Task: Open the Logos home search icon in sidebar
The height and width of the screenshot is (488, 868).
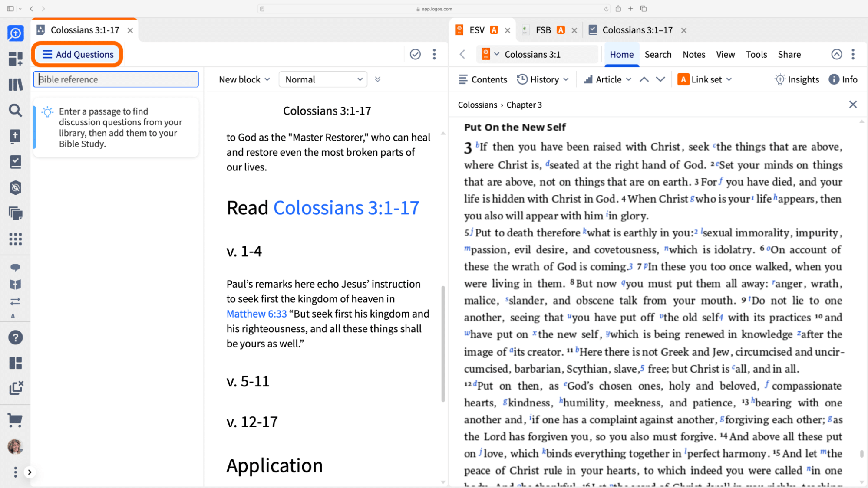Action: pyautogui.click(x=15, y=33)
